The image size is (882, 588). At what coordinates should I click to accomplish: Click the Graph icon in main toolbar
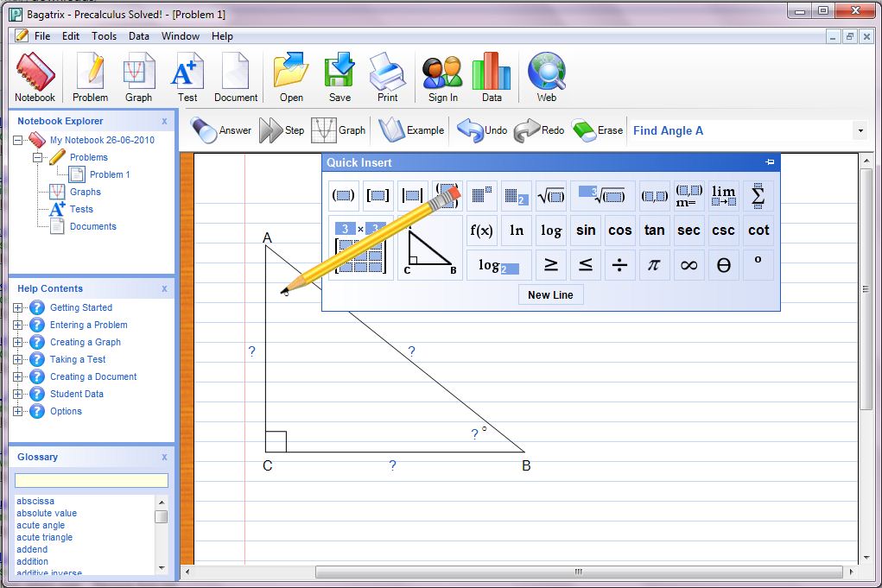click(x=138, y=77)
